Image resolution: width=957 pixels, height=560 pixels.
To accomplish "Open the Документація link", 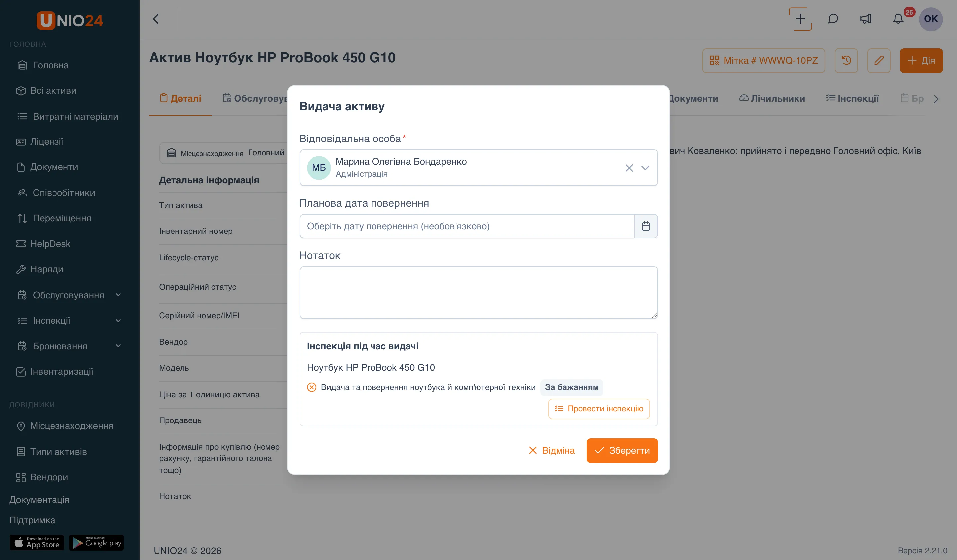I will 39,500.
